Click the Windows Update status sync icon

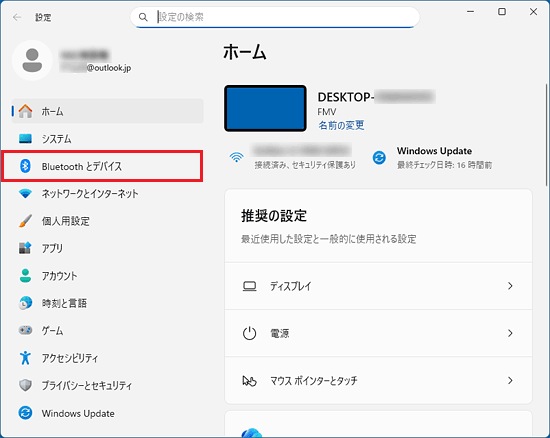[x=379, y=157]
